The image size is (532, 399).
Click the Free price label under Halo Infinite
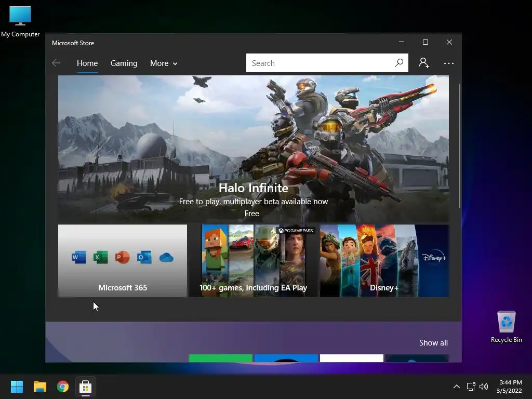252,214
